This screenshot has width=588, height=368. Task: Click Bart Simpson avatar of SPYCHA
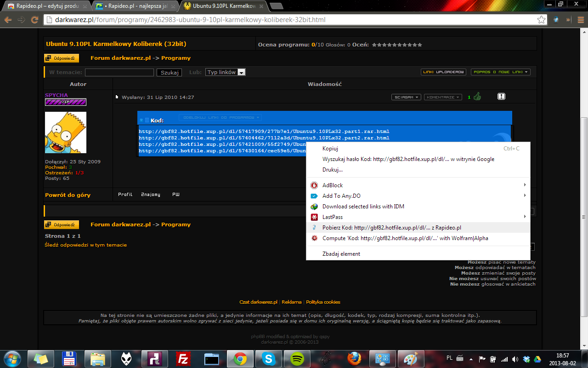click(x=65, y=132)
